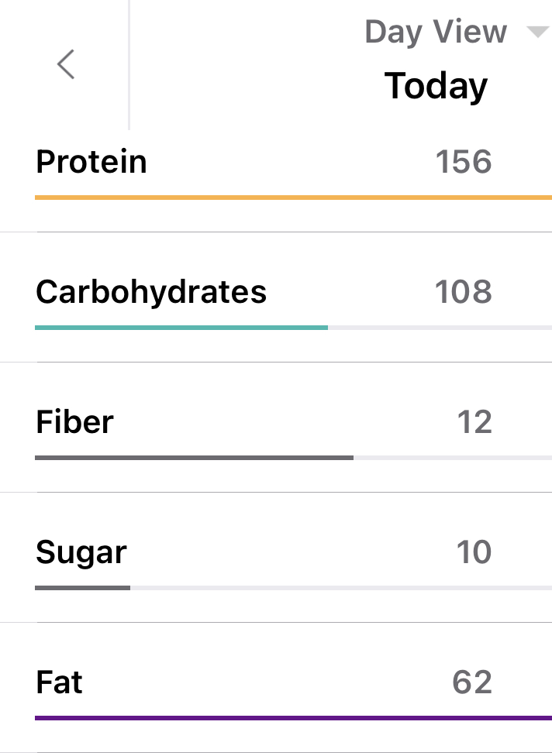Click the unfilled part of Carbohydrates bar
Screen dimensions: 552x756
point(440,328)
